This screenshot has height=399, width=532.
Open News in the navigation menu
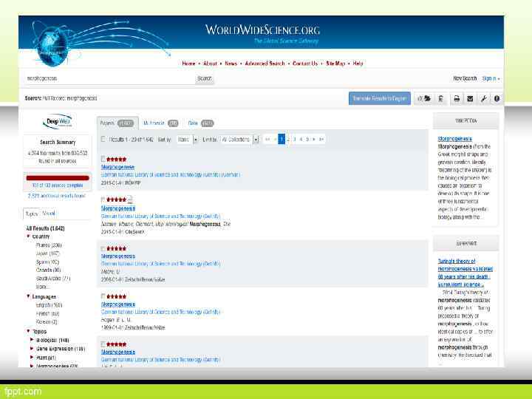pyautogui.click(x=231, y=64)
